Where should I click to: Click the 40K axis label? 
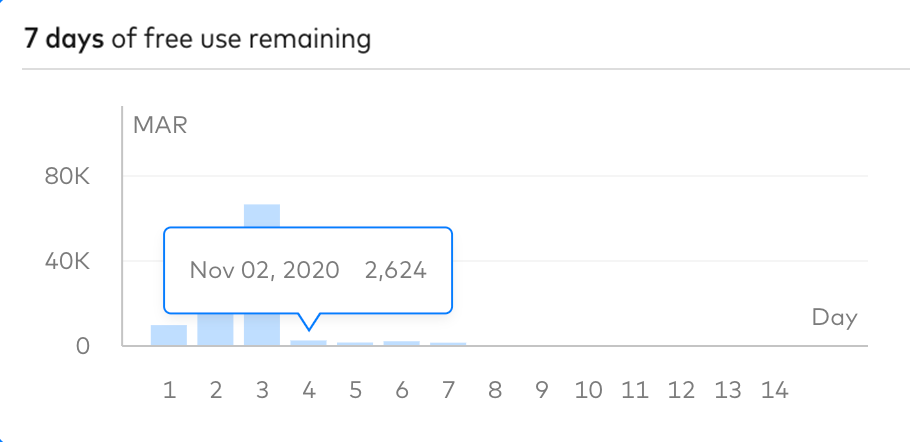(x=67, y=262)
